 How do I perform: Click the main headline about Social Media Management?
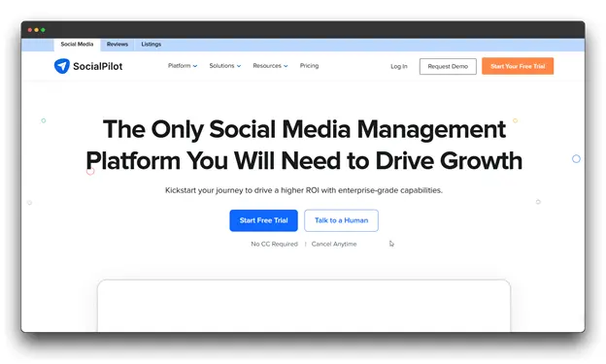(x=304, y=145)
